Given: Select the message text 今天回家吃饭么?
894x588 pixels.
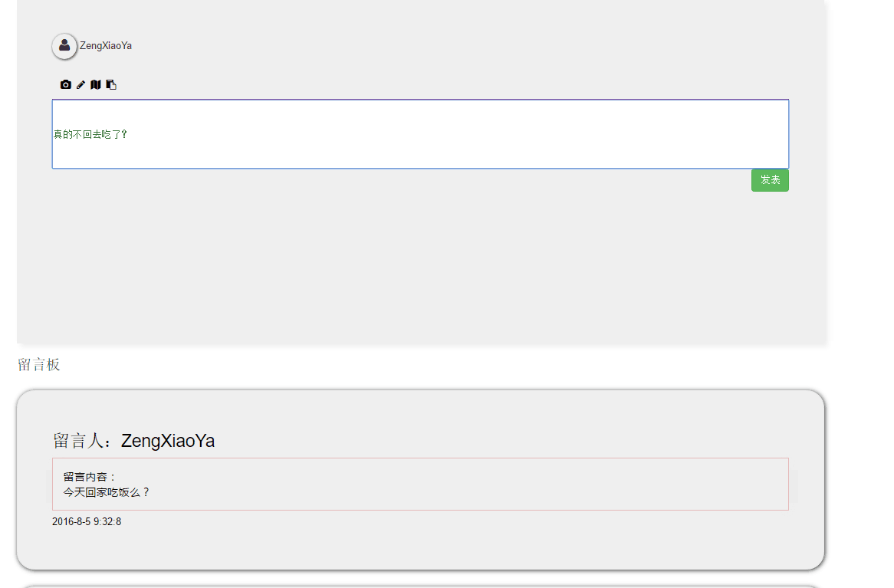Looking at the screenshot, I should [x=107, y=492].
